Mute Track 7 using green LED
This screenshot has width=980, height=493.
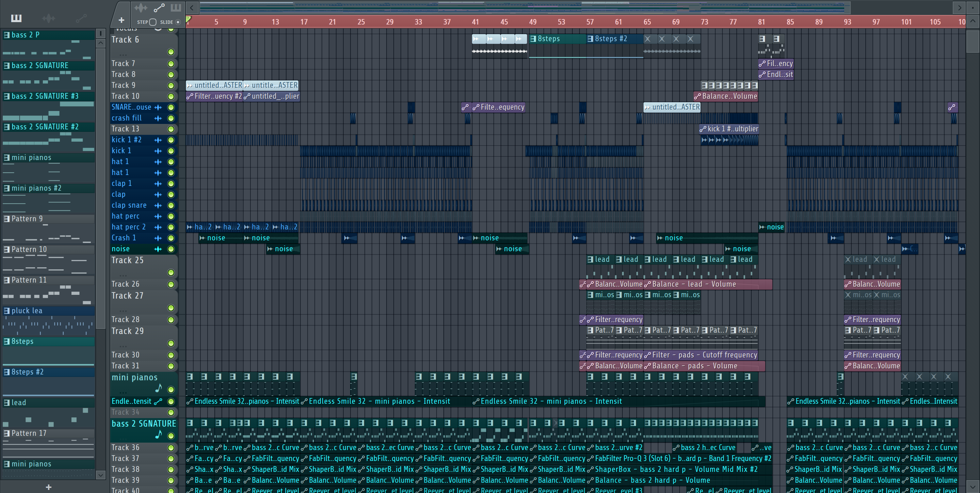click(171, 64)
